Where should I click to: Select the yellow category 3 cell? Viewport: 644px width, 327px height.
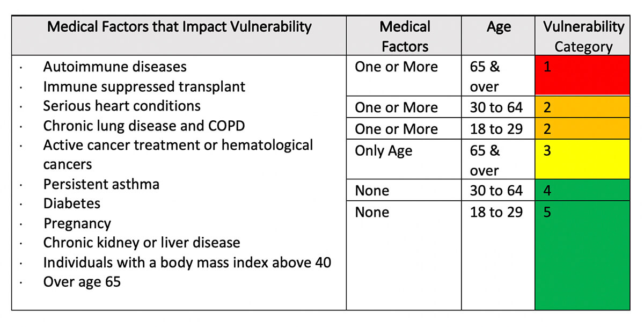pyautogui.click(x=582, y=159)
